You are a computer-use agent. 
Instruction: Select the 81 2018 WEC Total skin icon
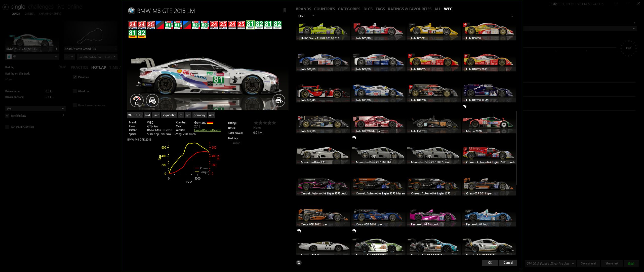point(169,25)
